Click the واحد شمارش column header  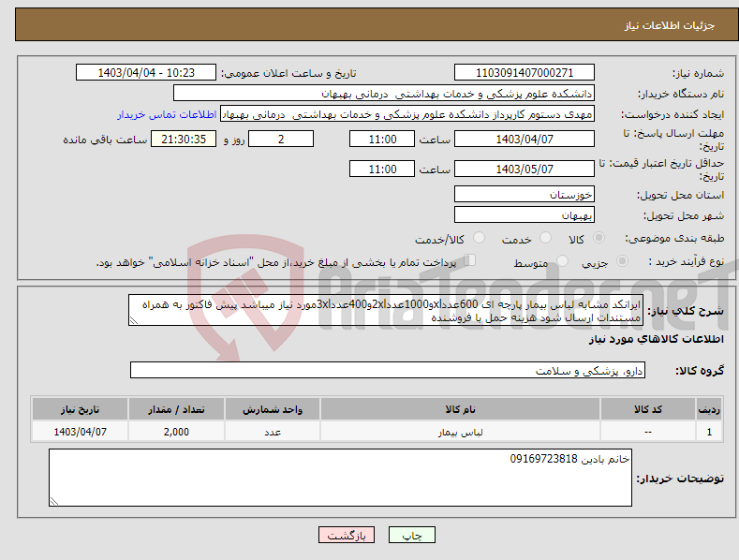coord(273,409)
